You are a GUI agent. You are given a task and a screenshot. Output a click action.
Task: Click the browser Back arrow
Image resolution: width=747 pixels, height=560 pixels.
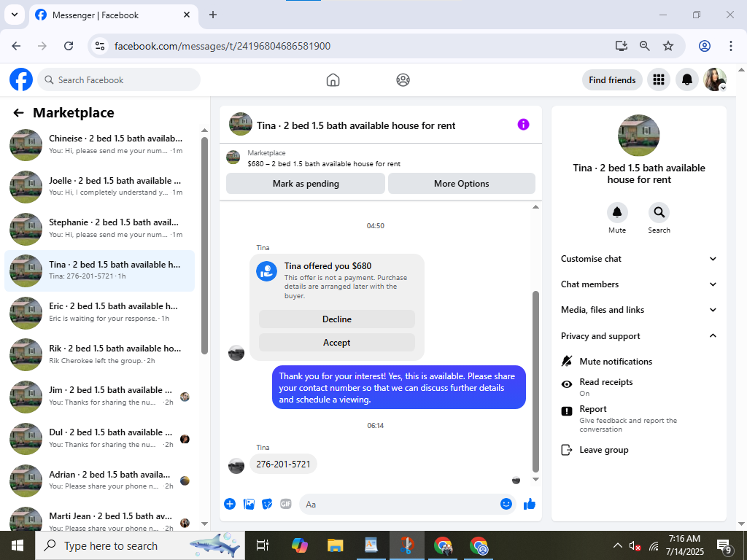(x=16, y=46)
